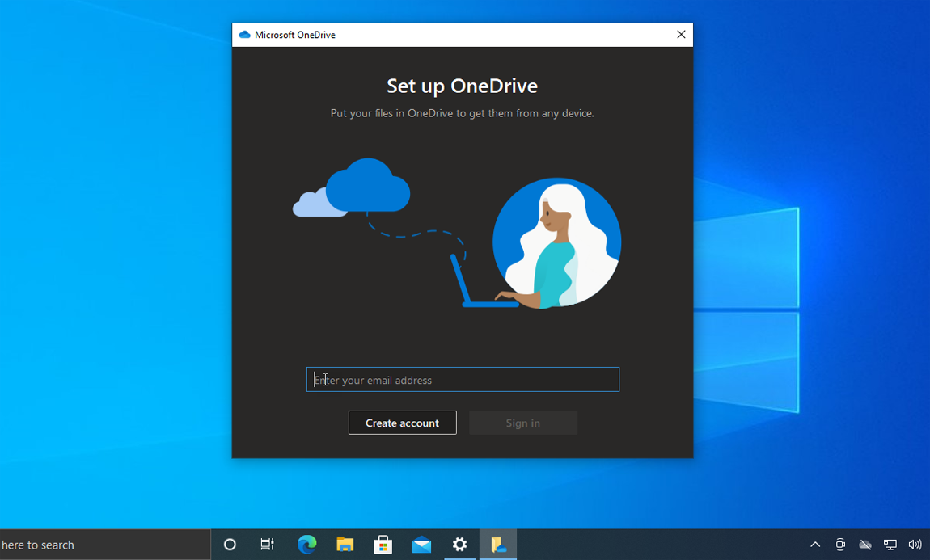Open the volume speaker tray icon
This screenshot has height=560, width=930.
point(915,544)
